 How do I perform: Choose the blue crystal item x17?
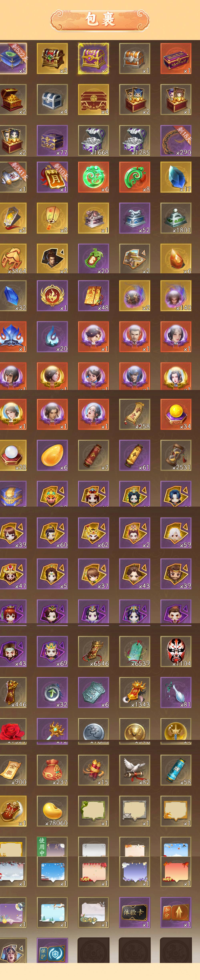pyautogui.click(x=176, y=177)
